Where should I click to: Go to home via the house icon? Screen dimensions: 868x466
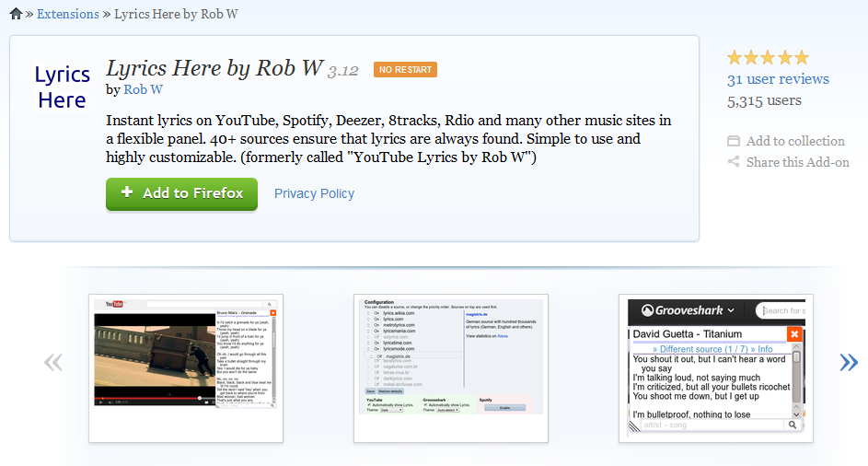(16, 14)
